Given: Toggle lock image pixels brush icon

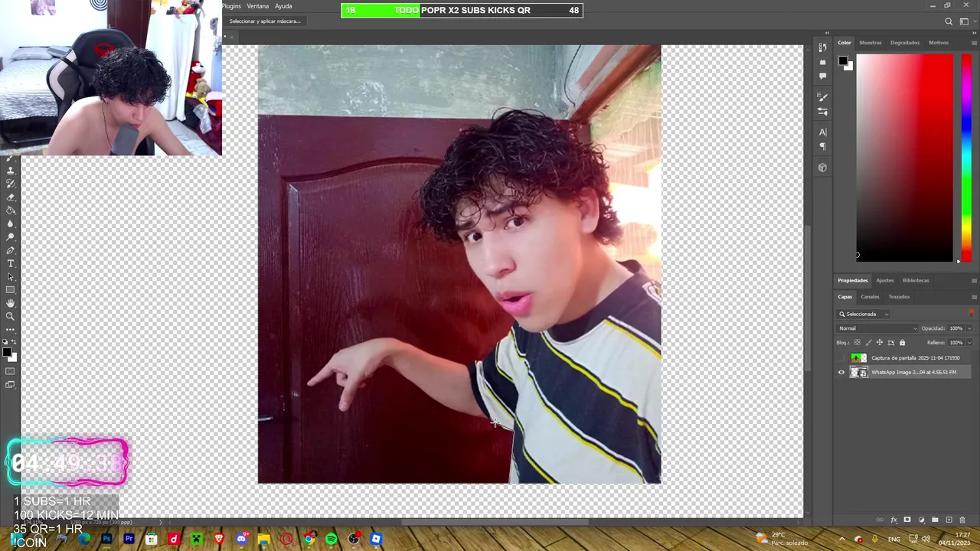Looking at the screenshot, I should [868, 342].
